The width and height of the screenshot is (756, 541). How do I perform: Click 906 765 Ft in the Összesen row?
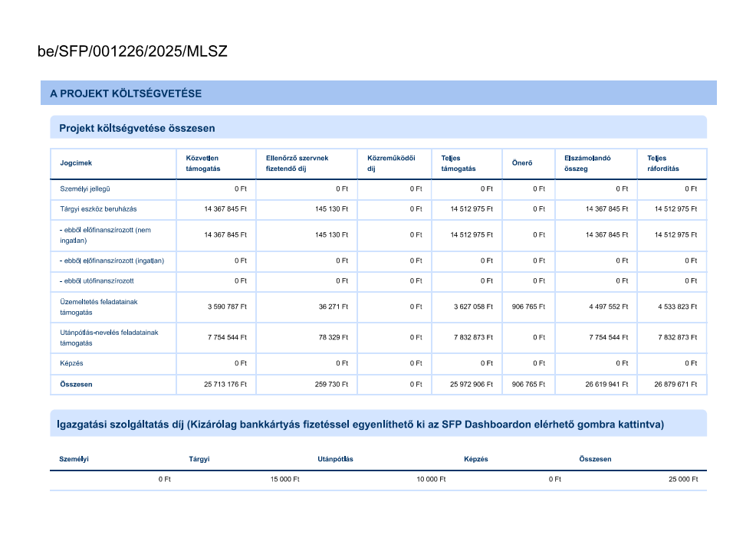point(528,385)
